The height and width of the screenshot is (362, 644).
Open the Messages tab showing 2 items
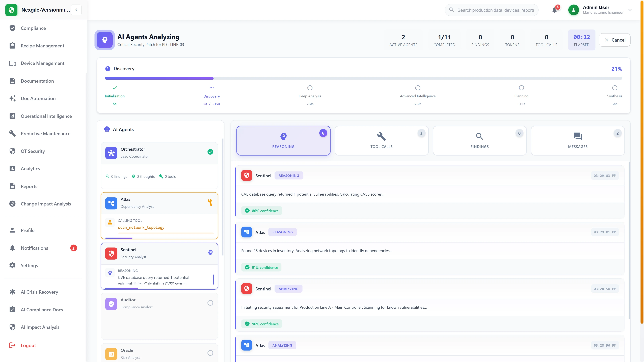coord(578,140)
